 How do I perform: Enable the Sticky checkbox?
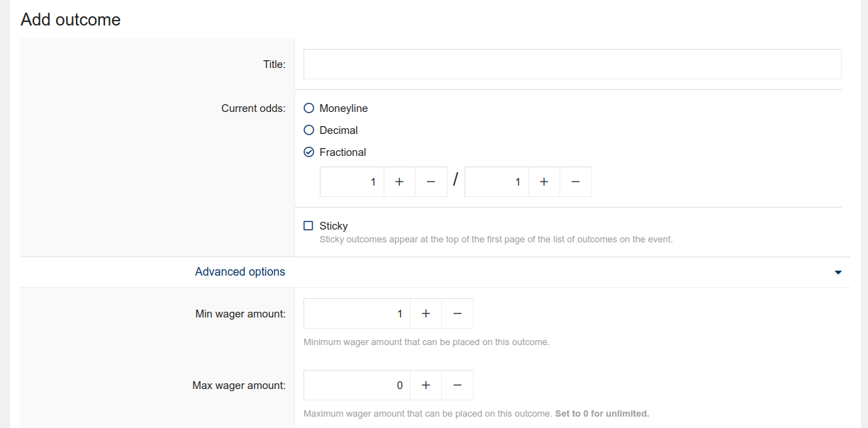(x=308, y=226)
